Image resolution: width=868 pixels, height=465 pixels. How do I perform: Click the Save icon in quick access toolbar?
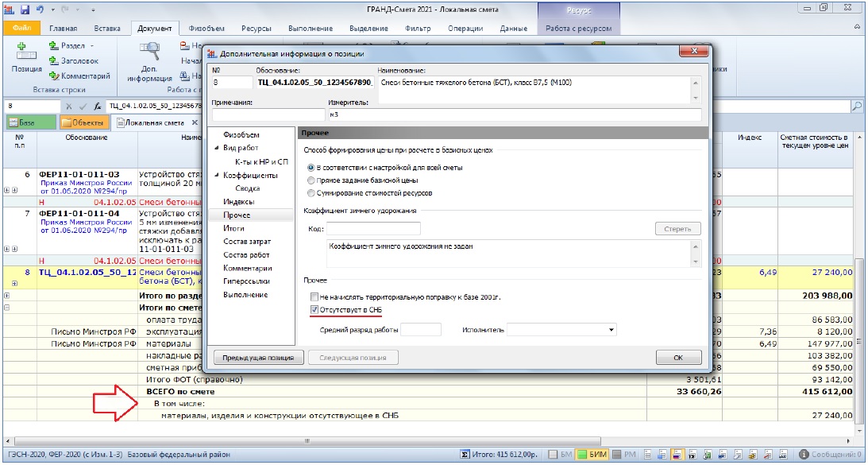coord(25,10)
